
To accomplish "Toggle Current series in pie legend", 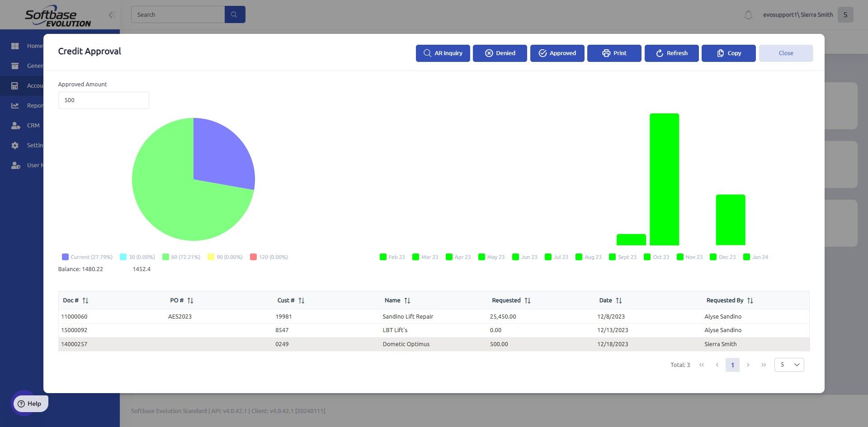I will pyautogui.click(x=87, y=257).
